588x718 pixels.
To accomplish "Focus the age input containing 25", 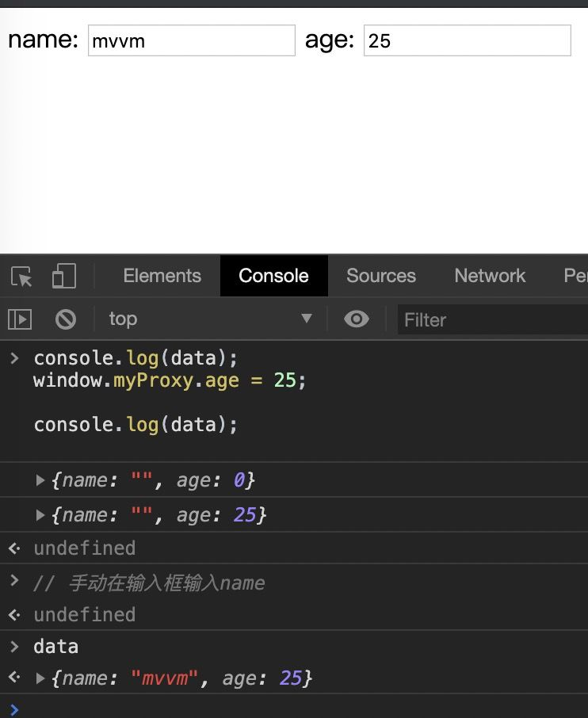I will point(467,40).
